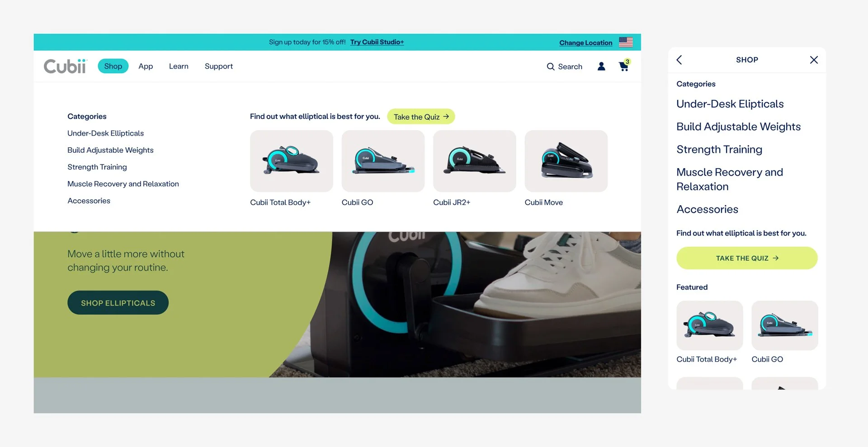Click Change Location link
This screenshot has height=447, width=868.
pyautogui.click(x=586, y=42)
